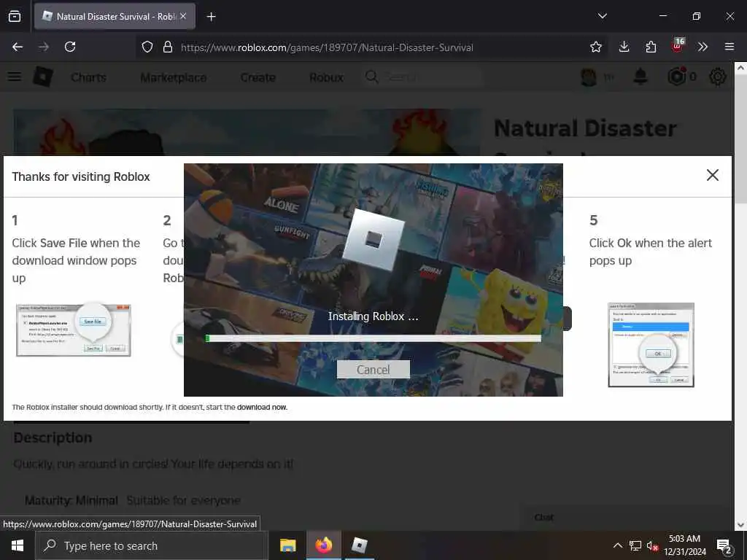
Task: Click the step 5 Ok alert thumbnail
Action: [651, 345]
